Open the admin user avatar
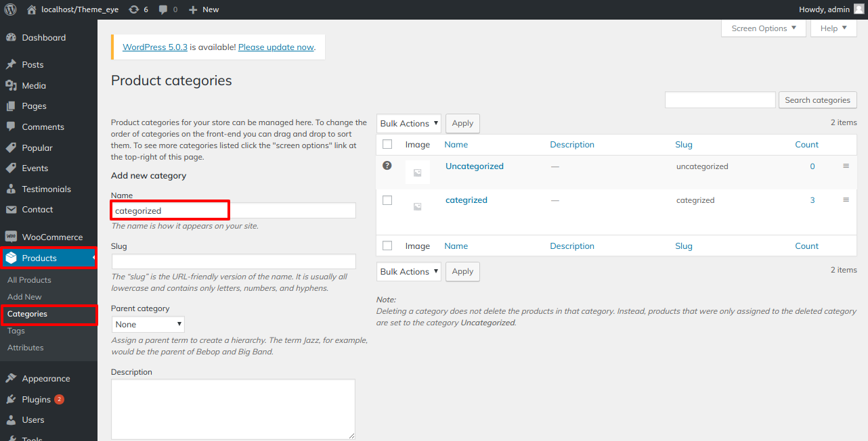Image resolution: width=868 pixels, height=441 pixels. (859, 9)
